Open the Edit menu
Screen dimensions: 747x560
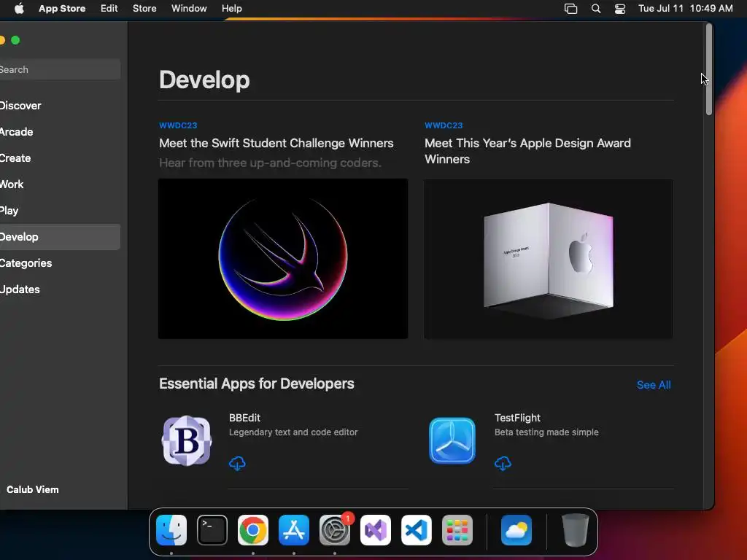[109, 9]
